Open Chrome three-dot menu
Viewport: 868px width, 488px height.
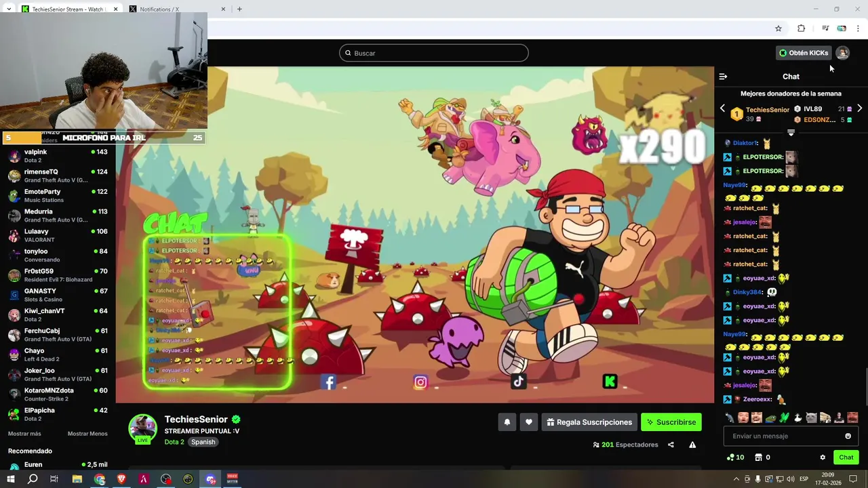(858, 28)
